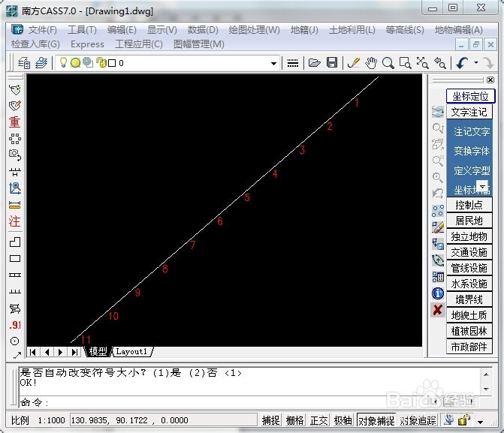Screen dimensions: 504x433
Task: Click the zoom extents icon
Action: (x=422, y=62)
